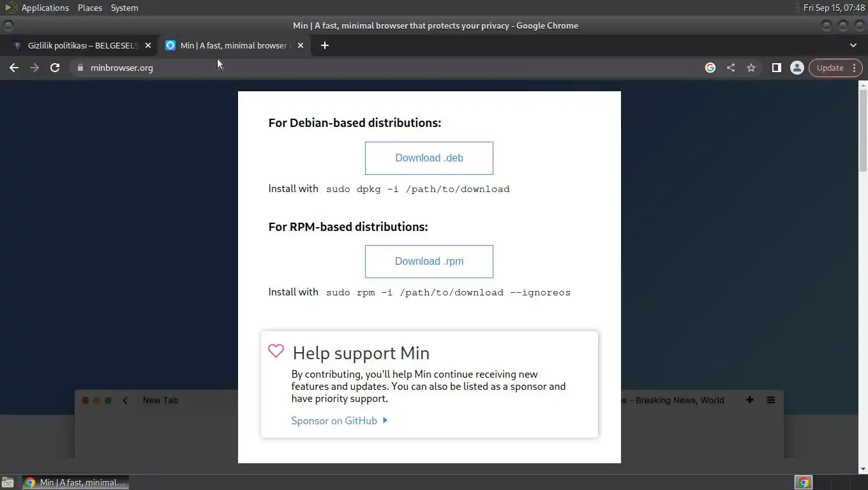Click the hamburger menu in Min preview image

(771, 399)
